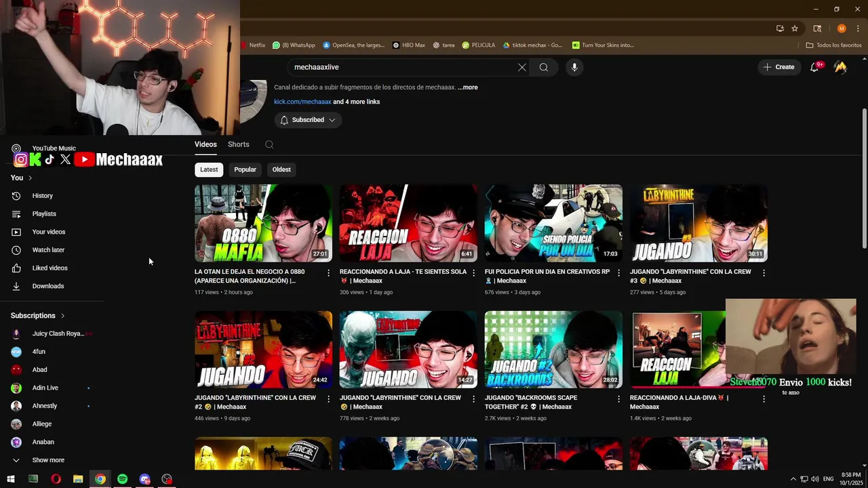The image size is (868, 488).
Task: Open Chrome three-dot menu
Action: [x=859, y=28]
